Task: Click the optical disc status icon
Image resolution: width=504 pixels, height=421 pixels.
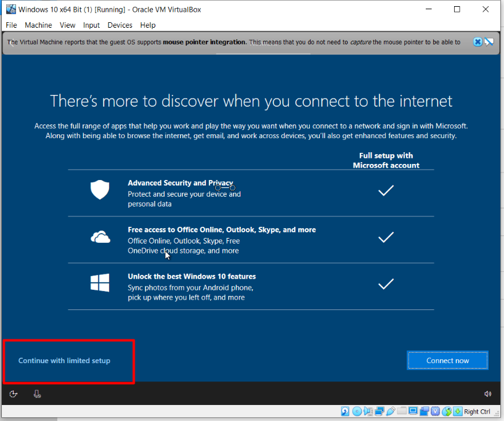Action: (x=357, y=411)
